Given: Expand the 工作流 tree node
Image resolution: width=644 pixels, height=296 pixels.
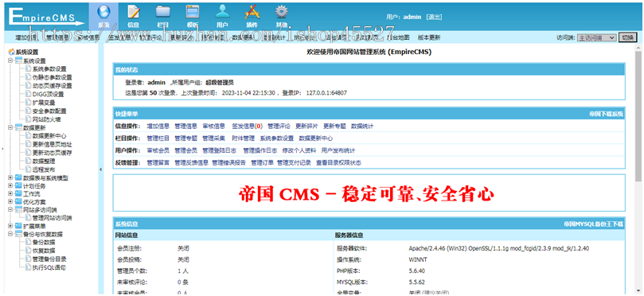Looking at the screenshot, I should [x=10, y=194].
